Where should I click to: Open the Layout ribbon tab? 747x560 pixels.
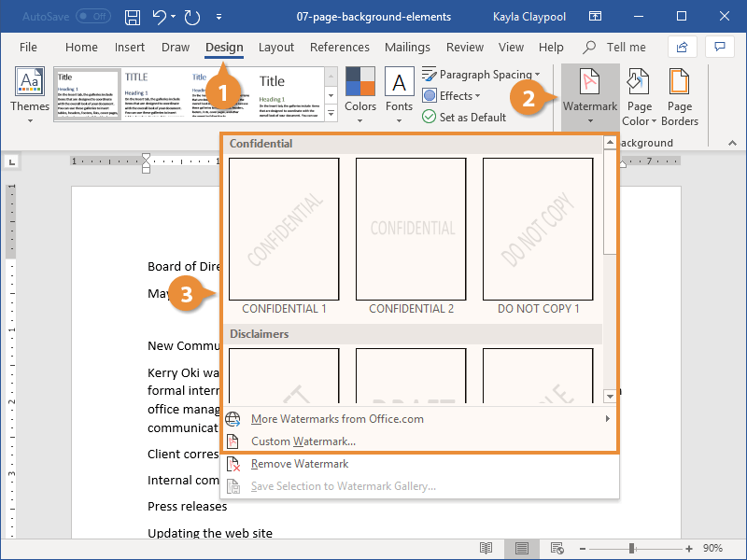tap(276, 48)
